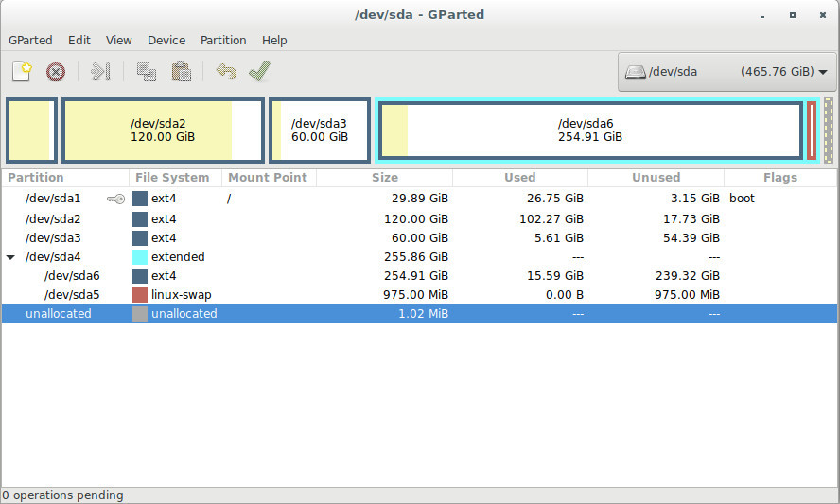Select the /dev/sda2 block in the disk map

[163, 130]
